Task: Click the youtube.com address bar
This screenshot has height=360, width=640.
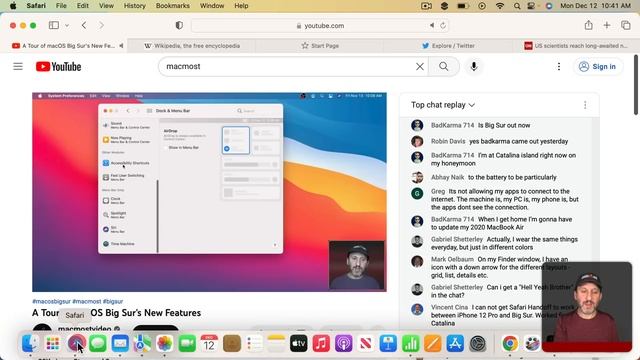Action: tap(320, 25)
